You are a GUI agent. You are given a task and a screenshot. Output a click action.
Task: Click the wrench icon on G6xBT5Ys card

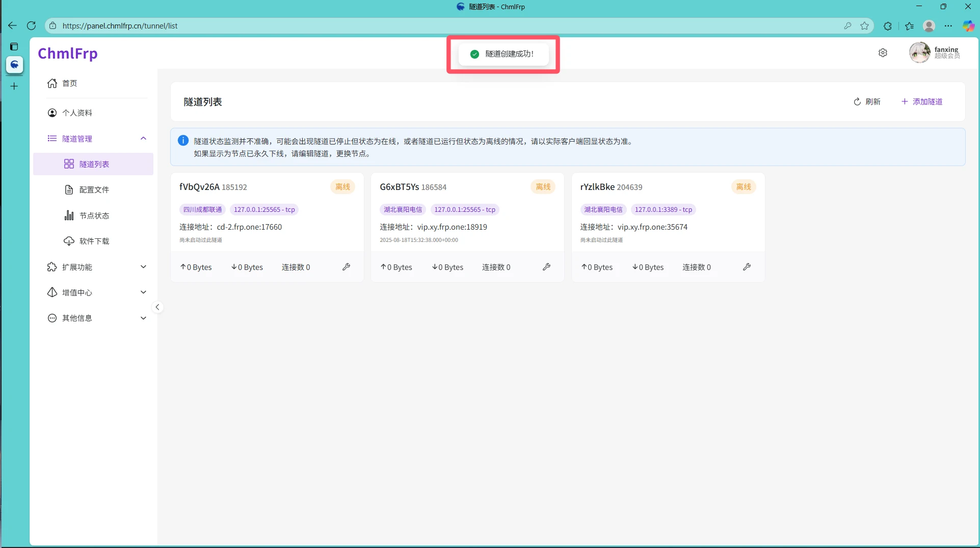pyautogui.click(x=546, y=267)
